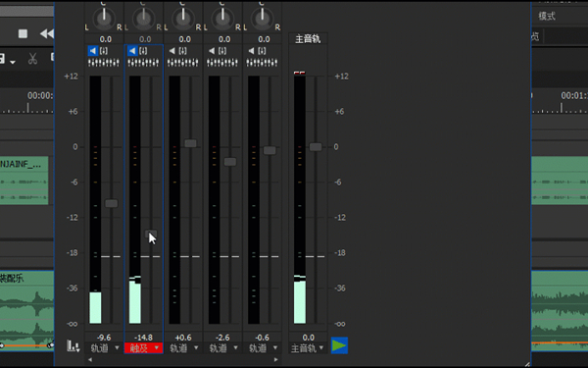
Task: Toggle the speaker icon on the -9.6 channel
Action: point(93,51)
